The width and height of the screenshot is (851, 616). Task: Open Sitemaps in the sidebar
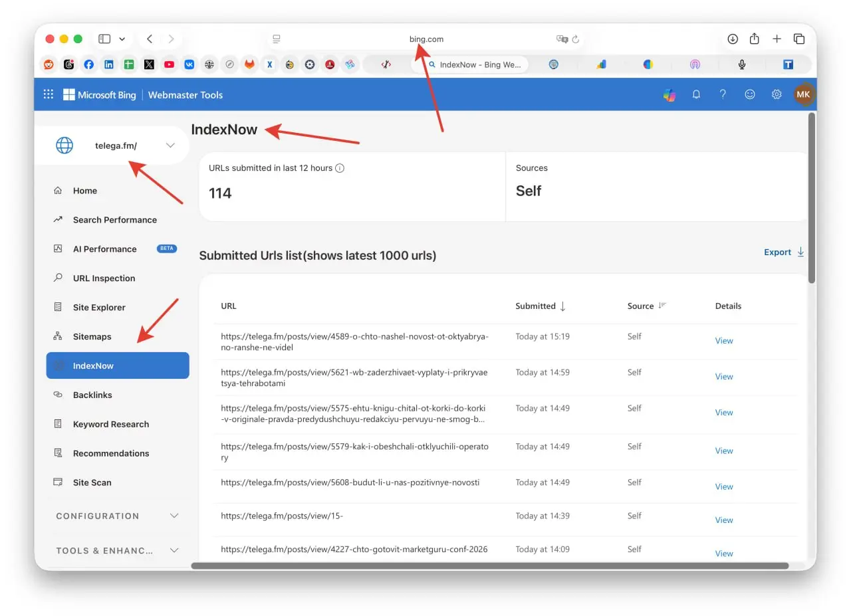tap(118, 337)
